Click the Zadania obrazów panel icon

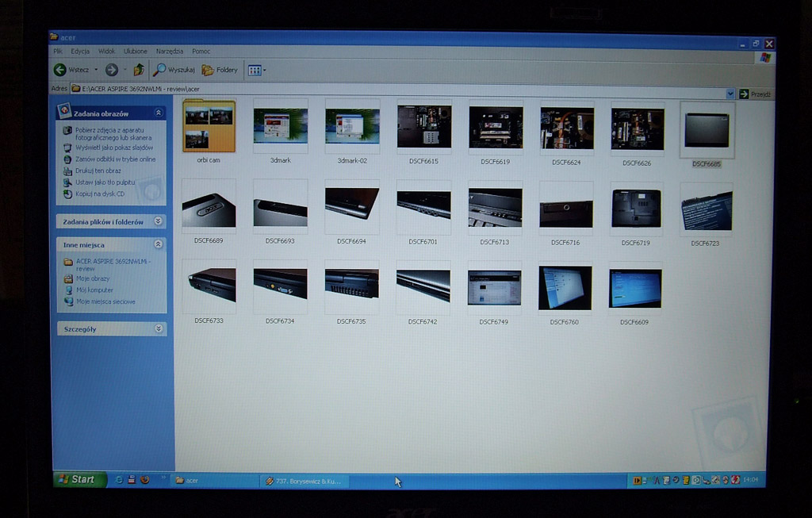click(x=64, y=109)
